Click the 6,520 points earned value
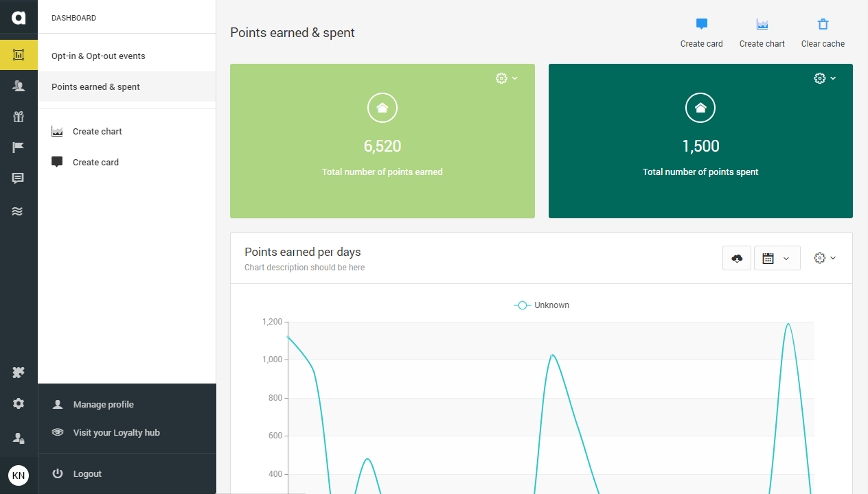Screen dimensions: 868x494 point(382,146)
